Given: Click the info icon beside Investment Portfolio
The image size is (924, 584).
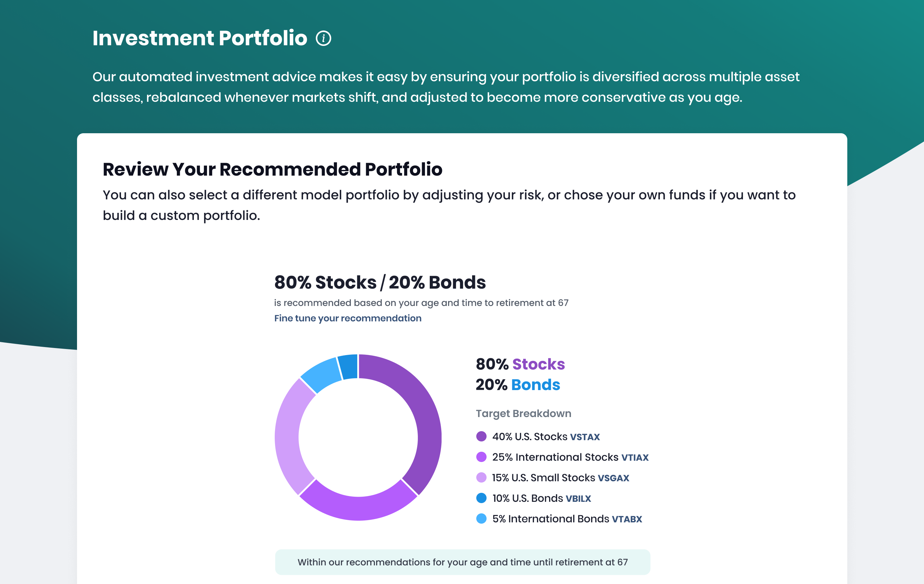Looking at the screenshot, I should point(324,39).
